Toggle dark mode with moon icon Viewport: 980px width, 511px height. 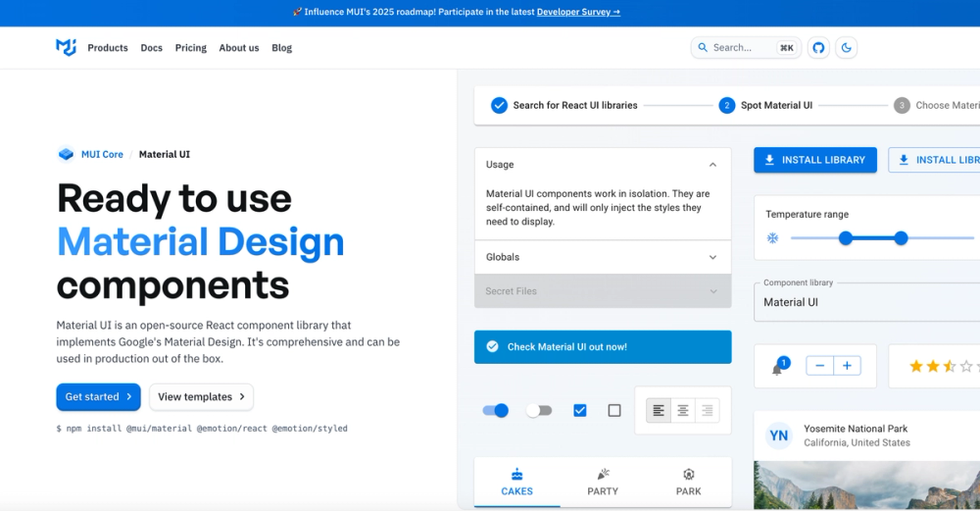[x=847, y=47]
